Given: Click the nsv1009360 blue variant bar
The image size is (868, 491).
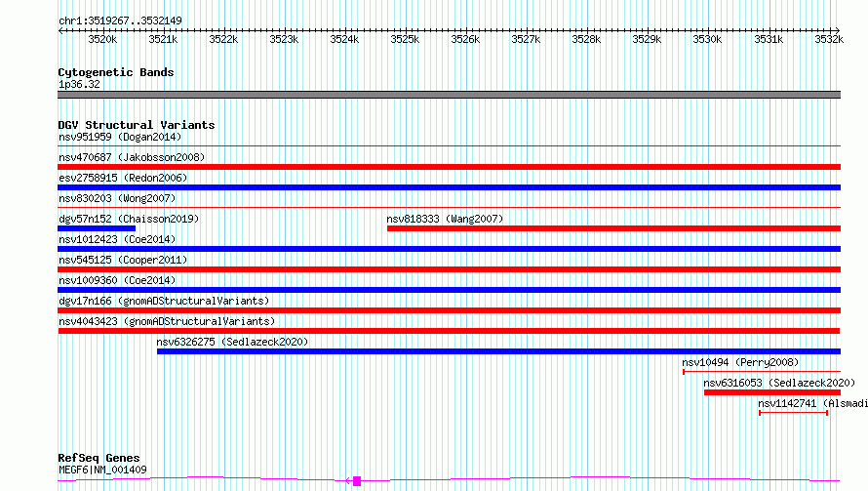Looking at the screenshot, I should tap(449, 290).
